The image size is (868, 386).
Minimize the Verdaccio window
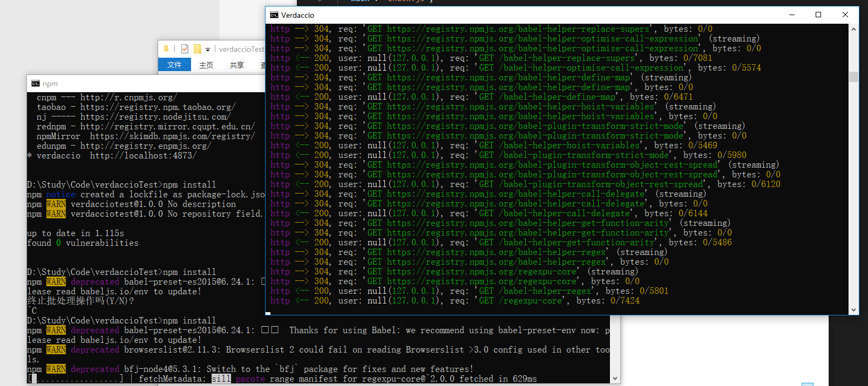coord(792,15)
